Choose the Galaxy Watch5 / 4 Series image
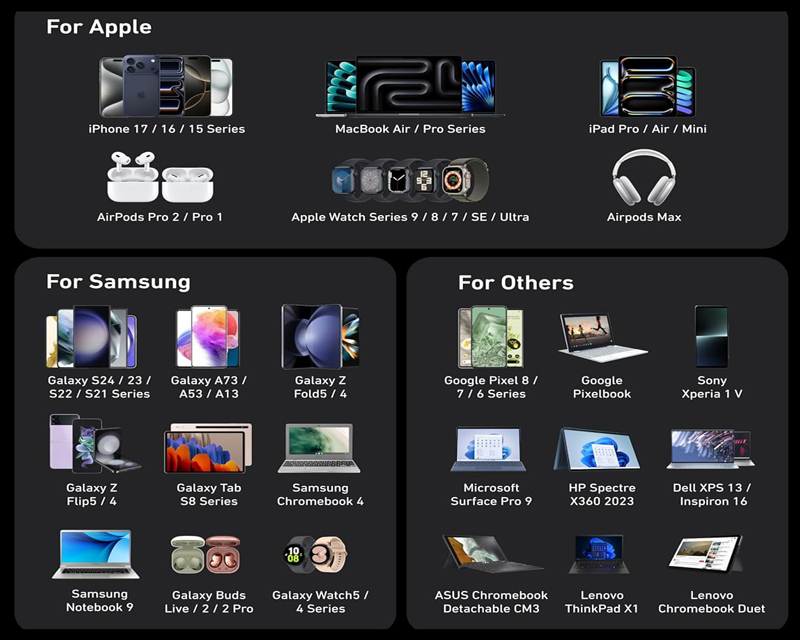 coord(320,553)
